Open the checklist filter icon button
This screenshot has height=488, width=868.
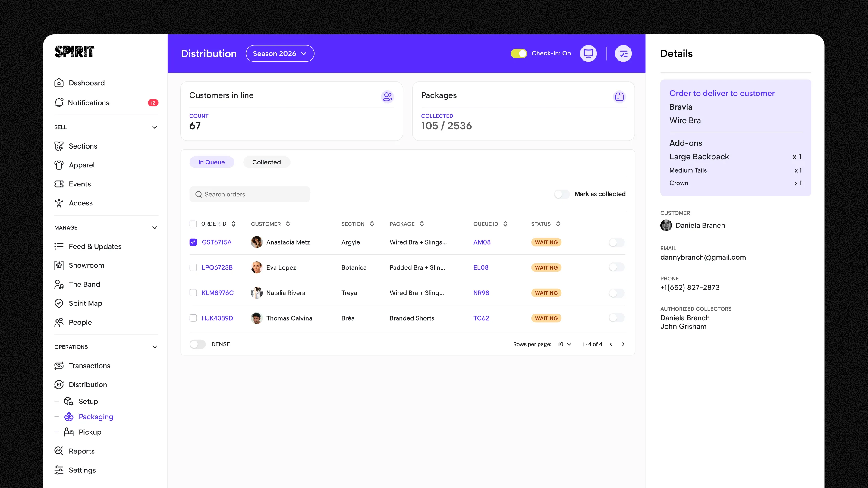[x=623, y=54]
